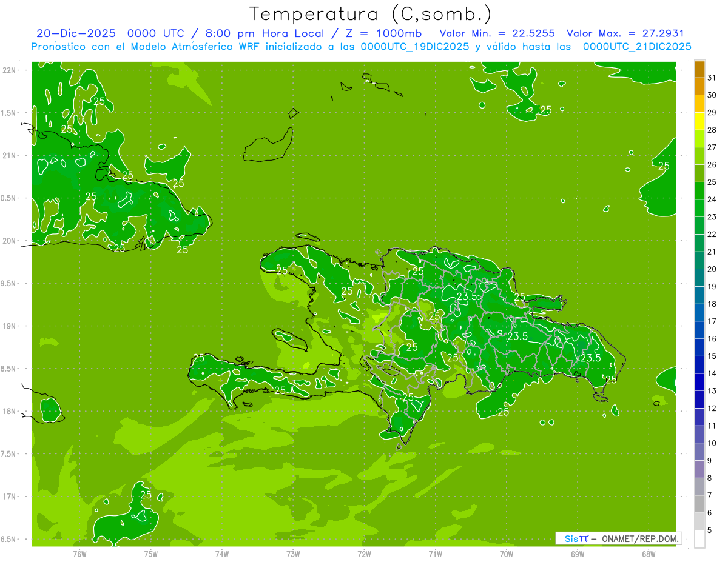Click the title 'Temperatura (C,somb.)'
This screenshot has height=562, width=728.
371,14
